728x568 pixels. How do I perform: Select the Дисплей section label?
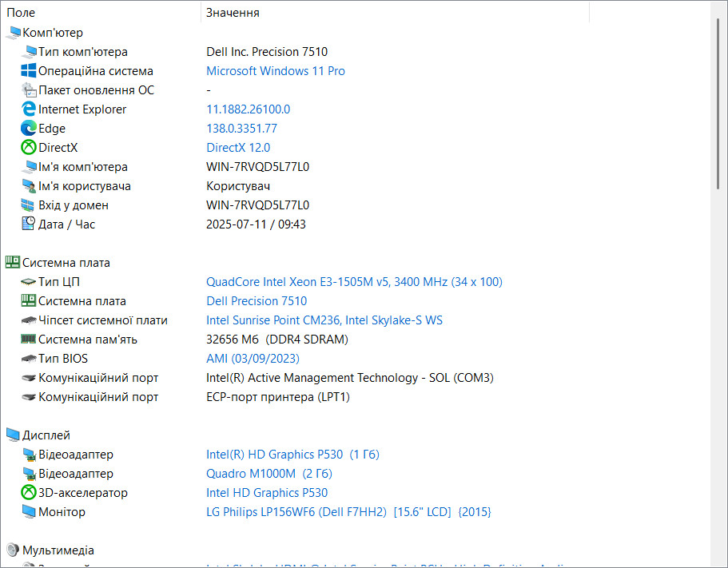(x=46, y=435)
